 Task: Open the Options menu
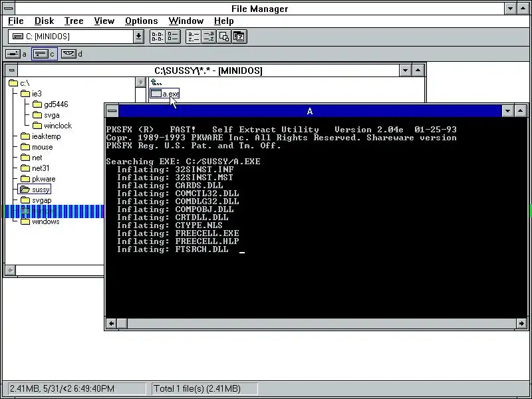(x=141, y=21)
